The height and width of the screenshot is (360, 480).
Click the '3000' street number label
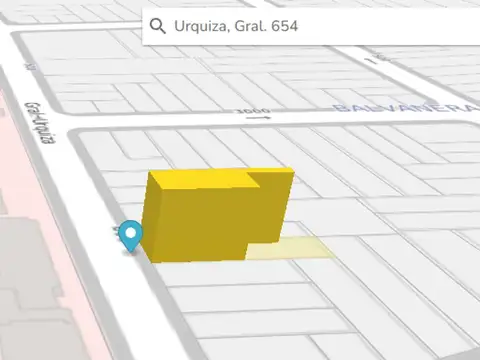(254, 111)
